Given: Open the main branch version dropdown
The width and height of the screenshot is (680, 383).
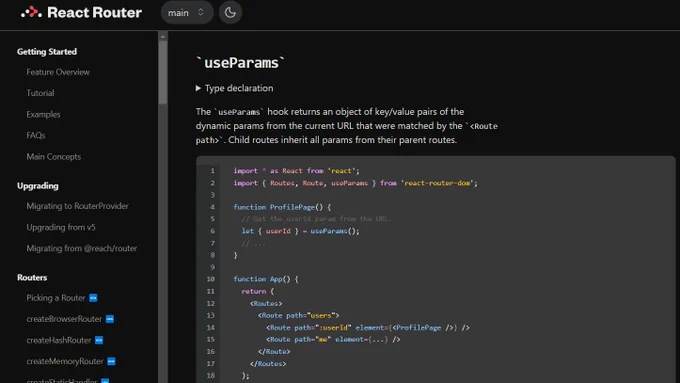Looking at the screenshot, I should click(x=187, y=13).
